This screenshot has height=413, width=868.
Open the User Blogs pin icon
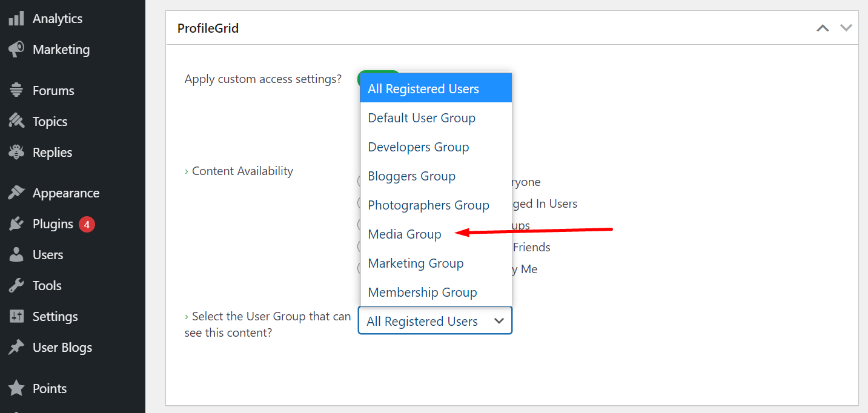[x=16, y=348]
